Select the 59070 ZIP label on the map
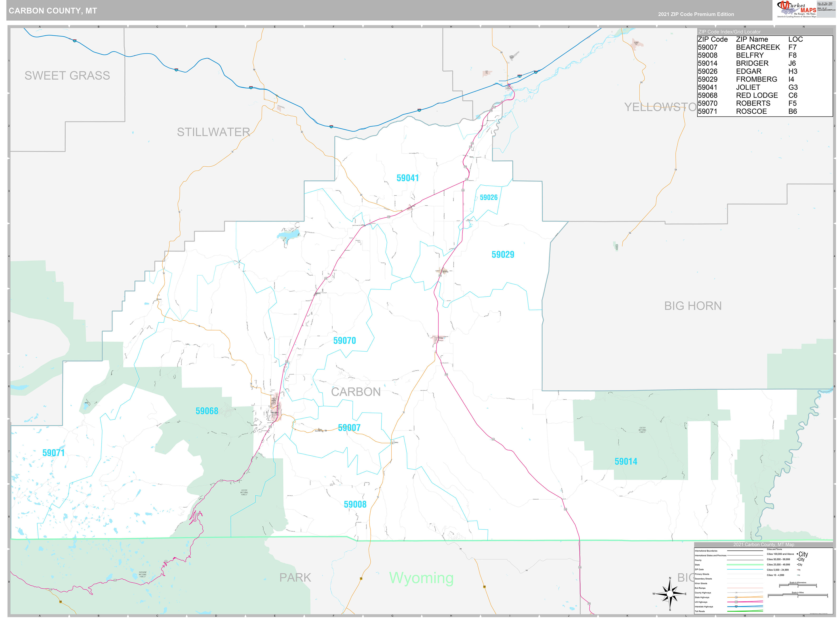This screenshot has height=618, width=840. click(345, 341)
